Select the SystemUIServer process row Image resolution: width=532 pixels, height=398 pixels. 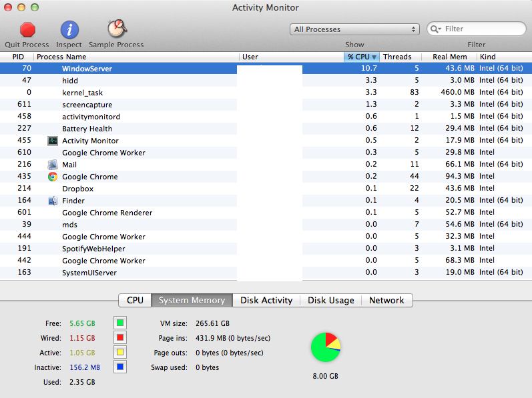tap(266, 273)
